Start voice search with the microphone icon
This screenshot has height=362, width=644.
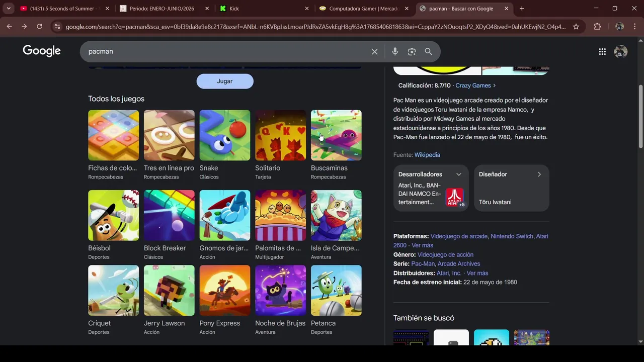point(395,51)
